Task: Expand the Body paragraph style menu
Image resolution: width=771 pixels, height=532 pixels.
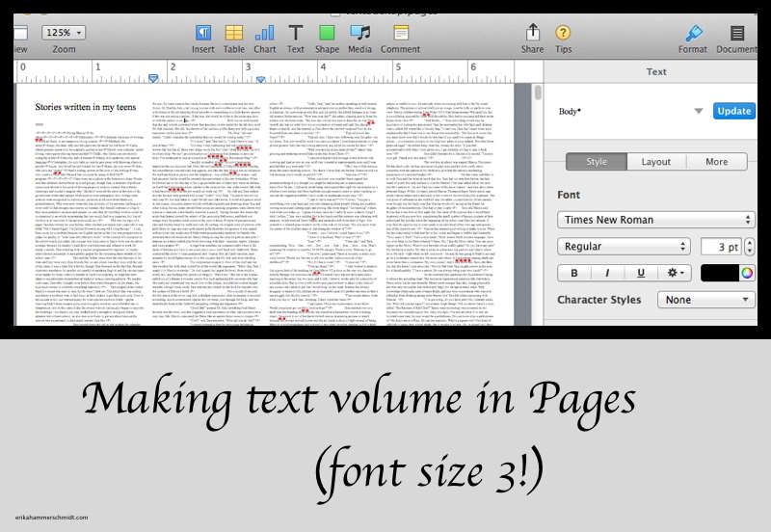Action: tap(698, 111)
